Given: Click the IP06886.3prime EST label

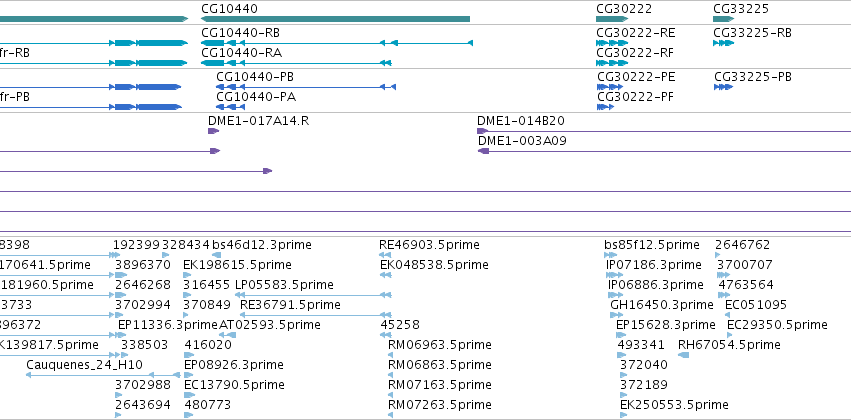Looking at the screenshot, I should (x=656, y=285).
